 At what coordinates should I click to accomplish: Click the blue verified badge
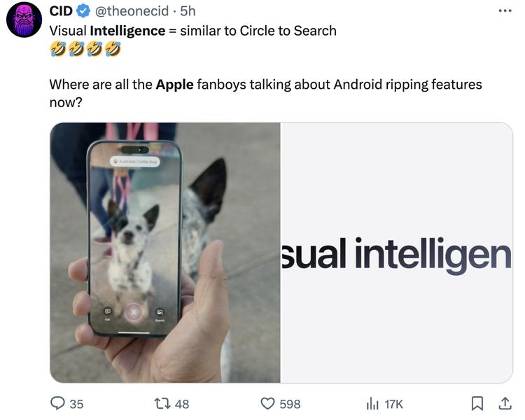click(83, 12)
